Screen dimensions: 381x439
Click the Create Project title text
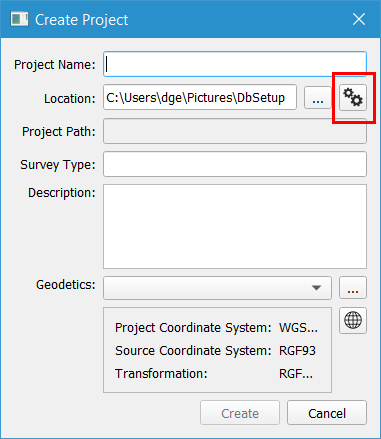pyautogui.click(x=82, y=20)
